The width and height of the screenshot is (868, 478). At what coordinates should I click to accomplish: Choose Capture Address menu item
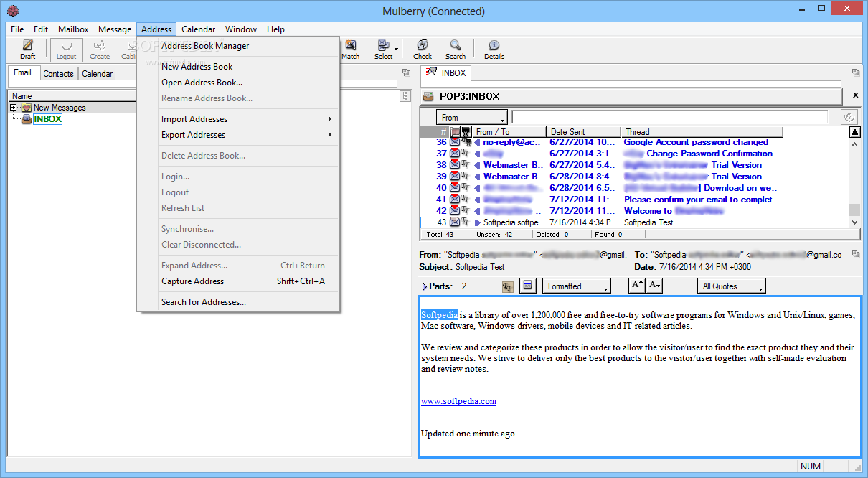point(238,281)
